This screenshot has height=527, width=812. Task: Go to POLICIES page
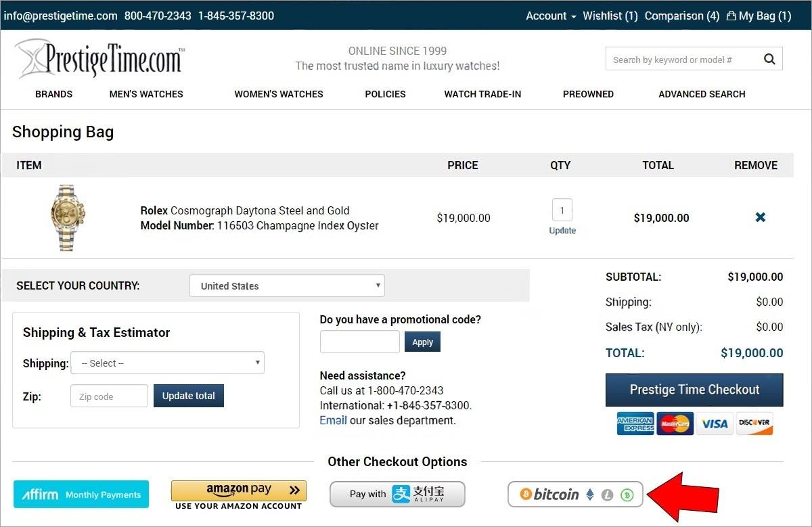(385, 94)
